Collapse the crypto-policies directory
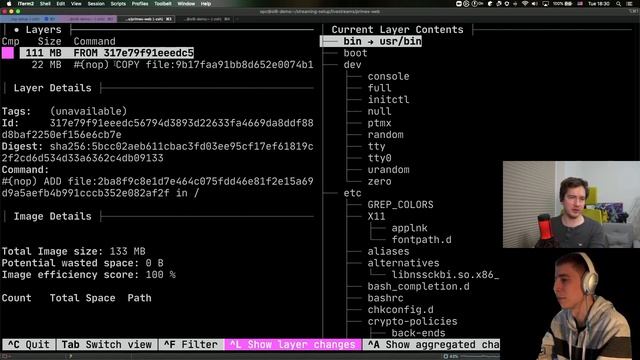Viewport: 640px width, 360px height. point(412,322)
